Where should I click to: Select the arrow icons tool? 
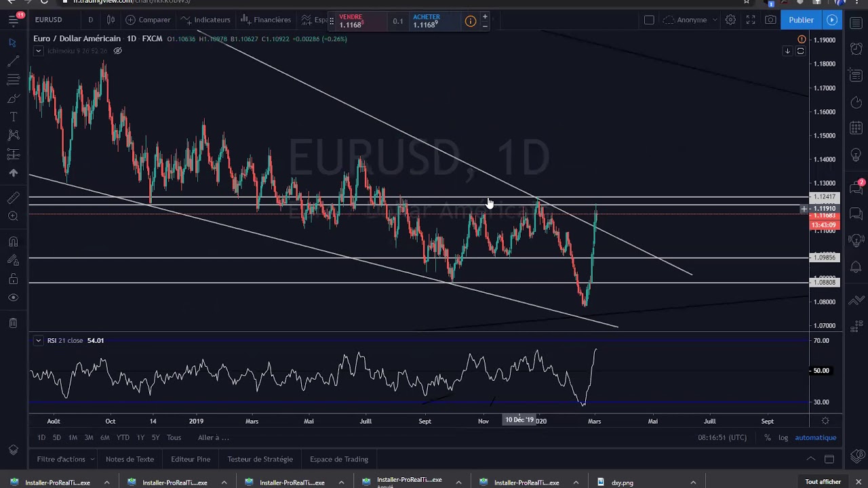point(13,173)
